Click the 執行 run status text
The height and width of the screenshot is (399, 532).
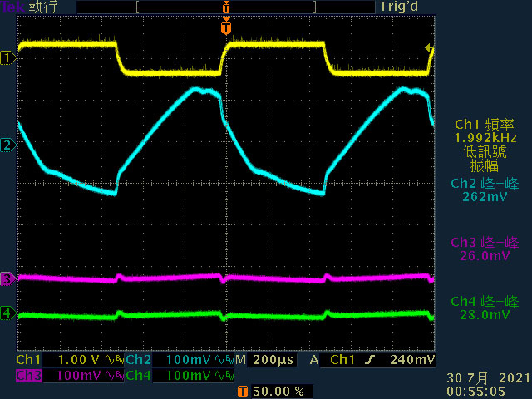click(x=43, y=7)
